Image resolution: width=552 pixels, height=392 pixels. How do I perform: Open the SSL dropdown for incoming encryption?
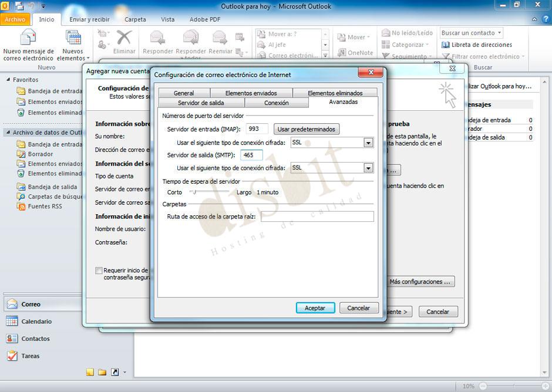coord(368,142)
